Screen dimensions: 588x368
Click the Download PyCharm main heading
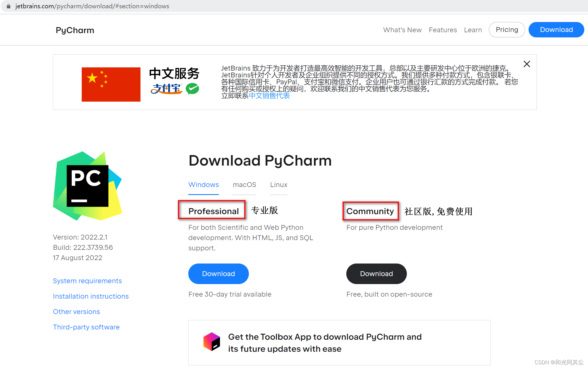point(260,160)
